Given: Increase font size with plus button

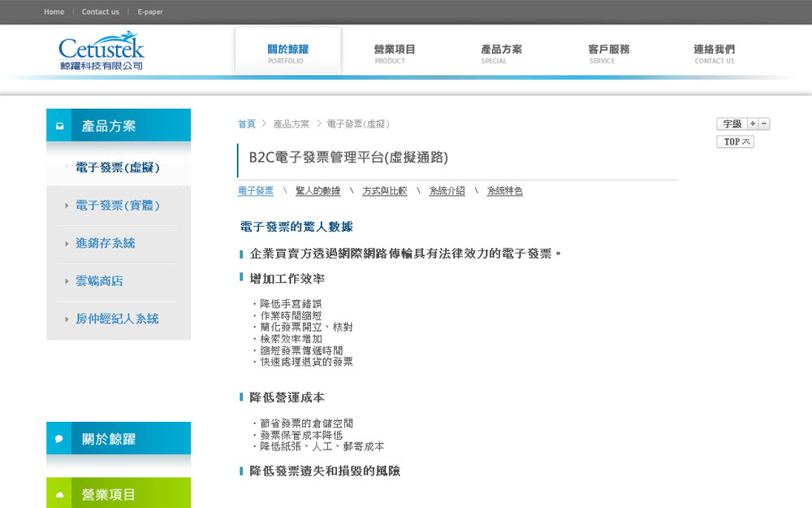Looking at the screenshot, I should click(753, 124).
